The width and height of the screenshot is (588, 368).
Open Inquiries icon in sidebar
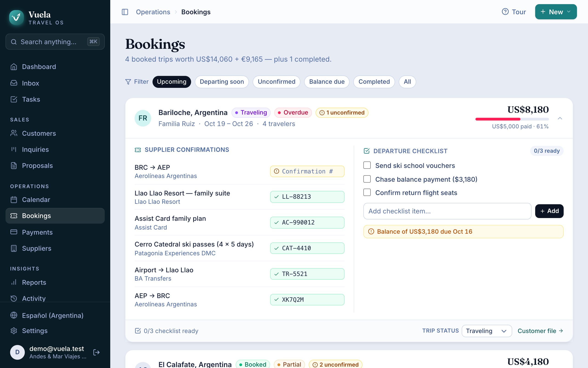(14, 149)
